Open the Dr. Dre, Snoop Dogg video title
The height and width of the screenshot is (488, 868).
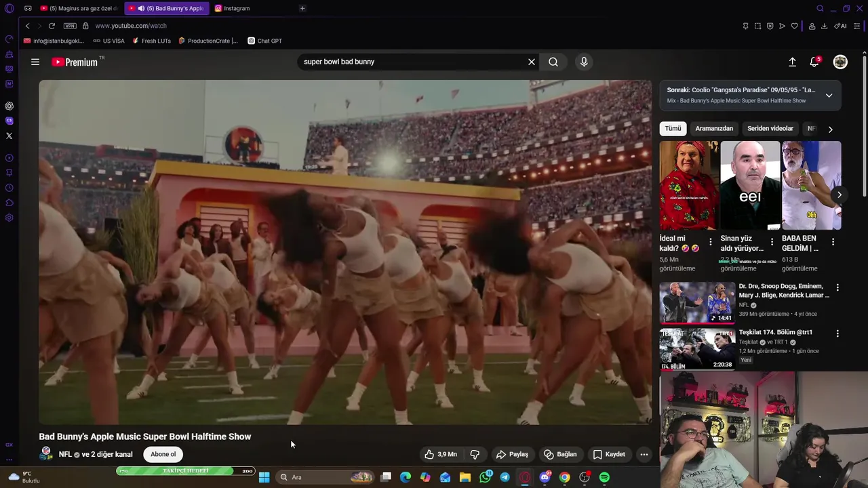click(x=784, y=291)
